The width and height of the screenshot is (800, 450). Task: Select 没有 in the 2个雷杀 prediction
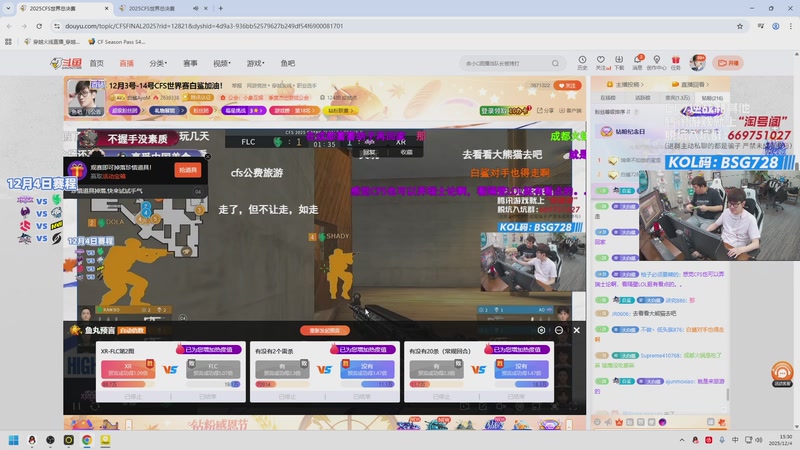tap(367, 369)
